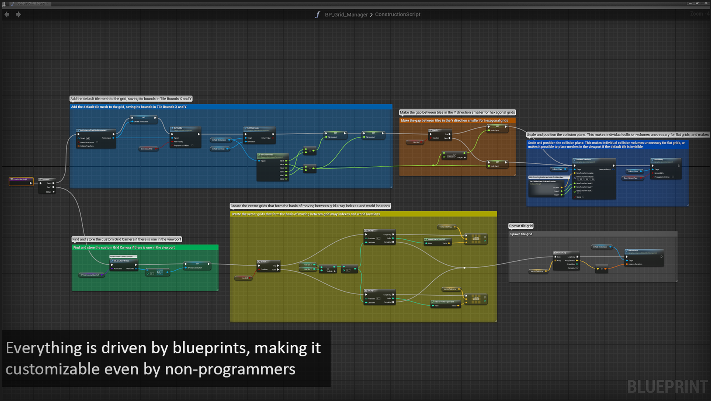711x401 pixels.
Task: Go back with the left navigation arrow
Action: (x=7, y=15)
